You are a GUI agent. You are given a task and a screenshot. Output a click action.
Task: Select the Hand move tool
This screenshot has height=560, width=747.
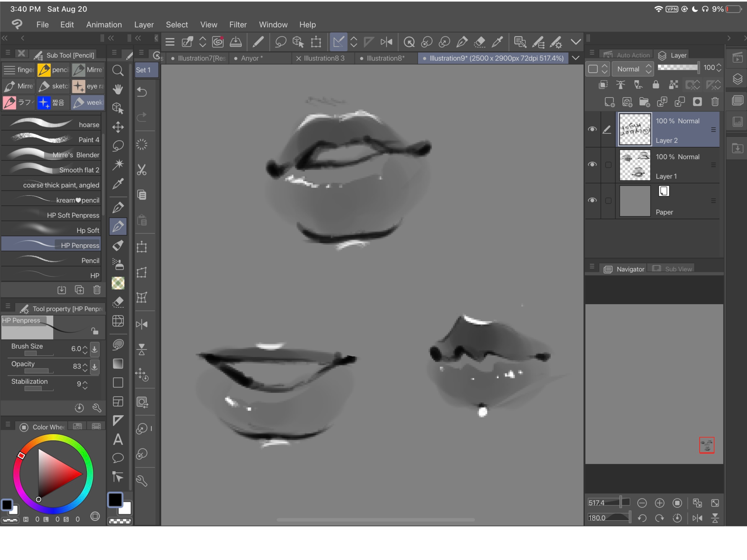(x=118, y=90)
